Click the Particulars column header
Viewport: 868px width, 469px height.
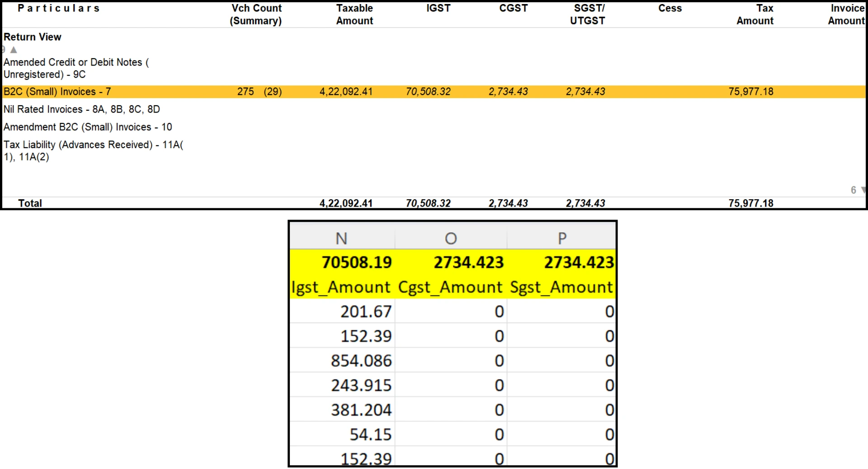click(x=58, y=8)
